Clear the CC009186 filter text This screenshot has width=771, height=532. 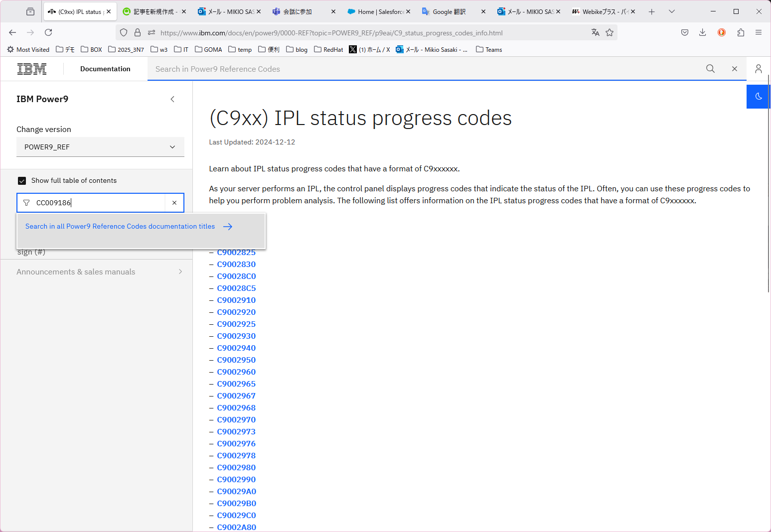[174, 203]
